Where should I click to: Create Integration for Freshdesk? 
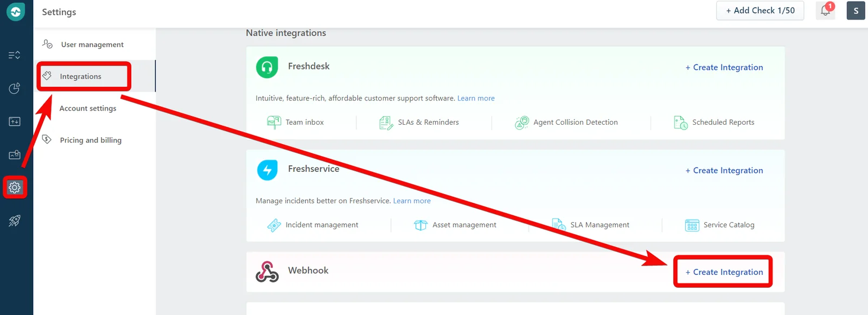click(x=724, y=67)
